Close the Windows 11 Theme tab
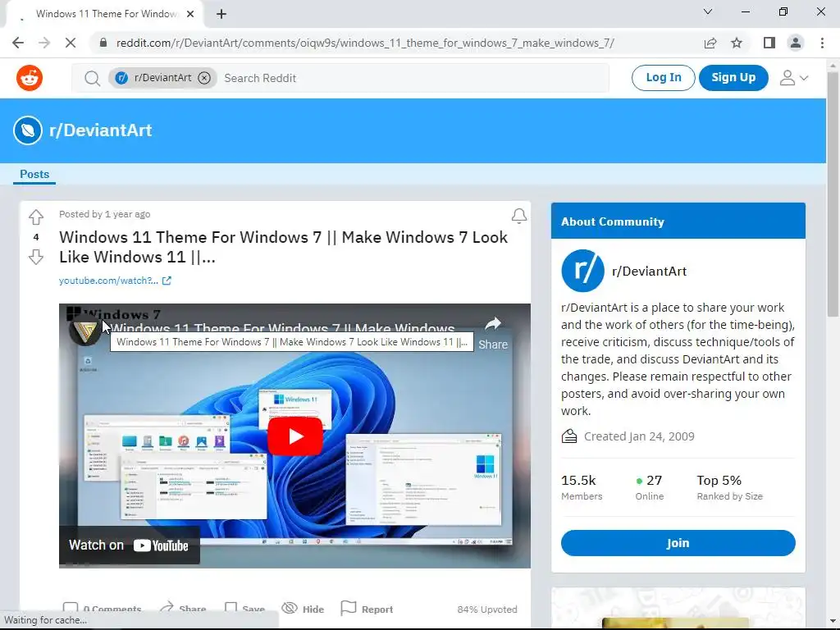Viewport: 840px width, 630px height. click(190, 14)
